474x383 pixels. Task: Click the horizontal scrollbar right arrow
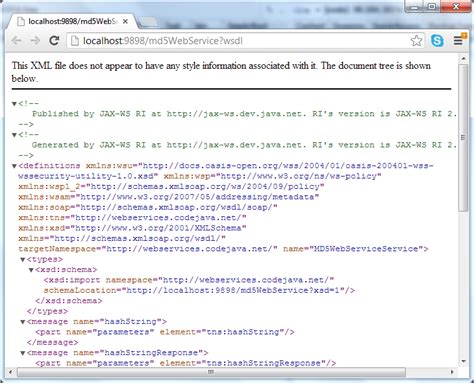click(x=452, y=372)
